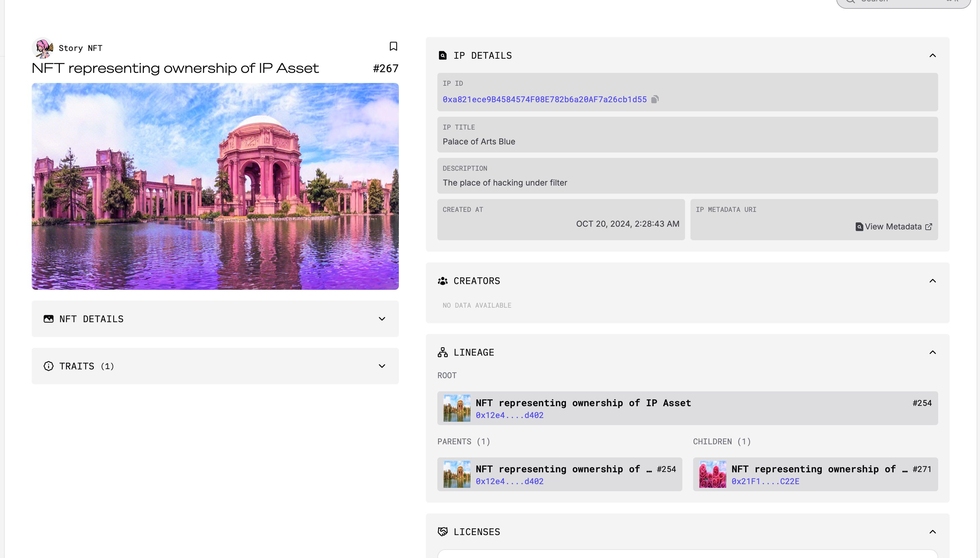980x558 pixels.
Task: Click the Licenses handshake icon
Action: click(x=443, y=532)
